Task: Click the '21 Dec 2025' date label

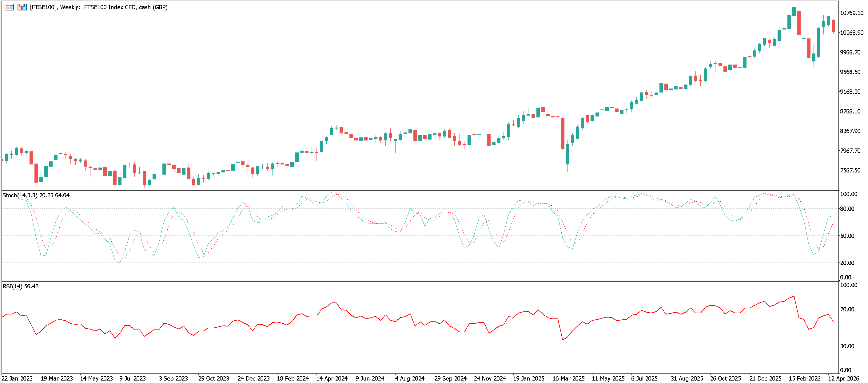Action: tap(765, 379)
